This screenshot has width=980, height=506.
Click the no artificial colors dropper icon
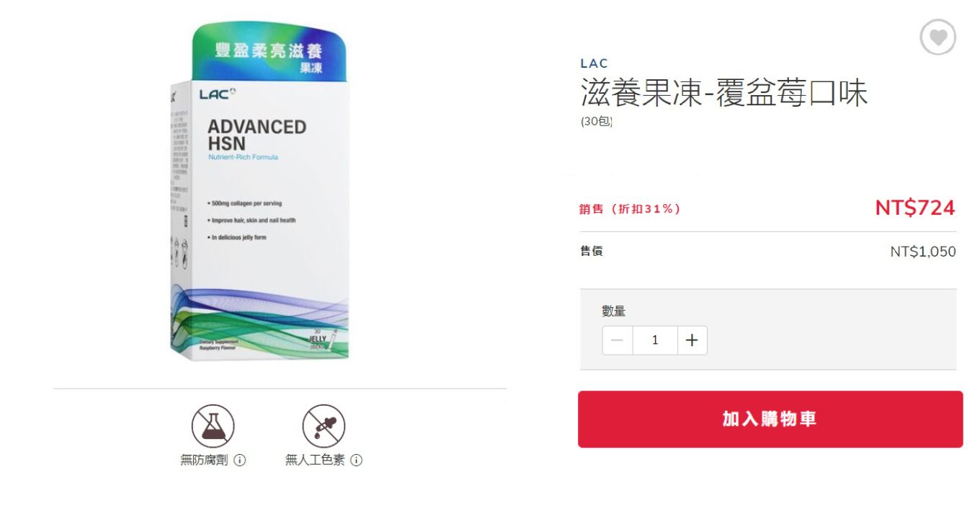tap(324, 426)
